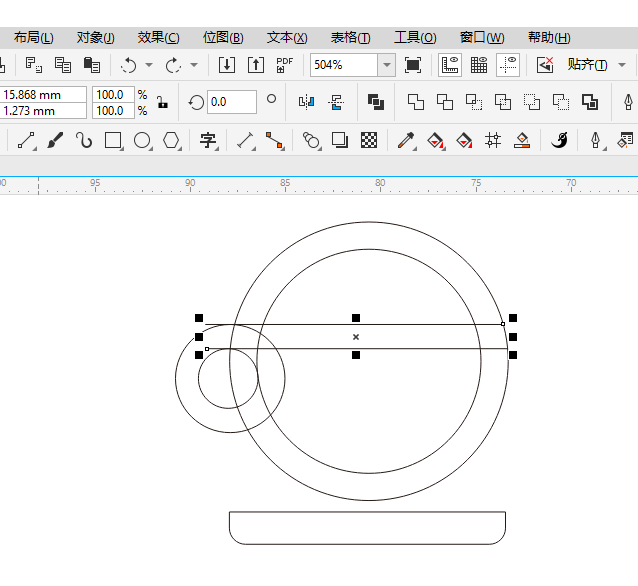Select the Eyedropper tool
The image size is (638, 586).
click(x=406, y=140)
